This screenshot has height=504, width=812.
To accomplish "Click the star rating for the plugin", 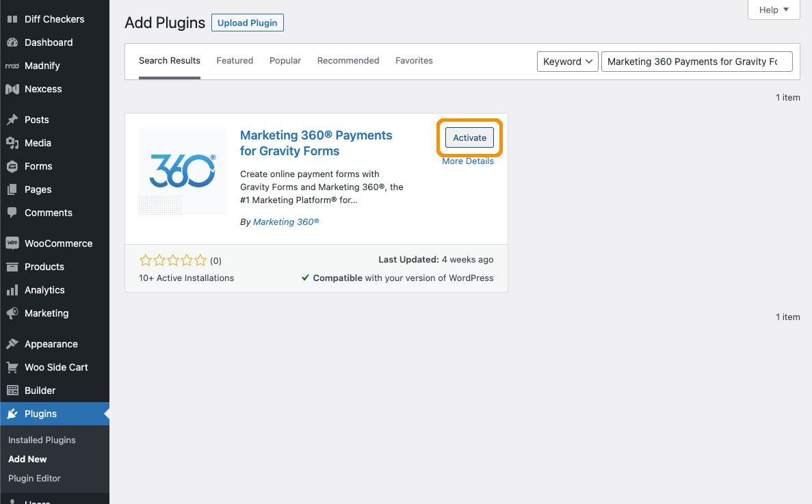I will coord(173,261).
